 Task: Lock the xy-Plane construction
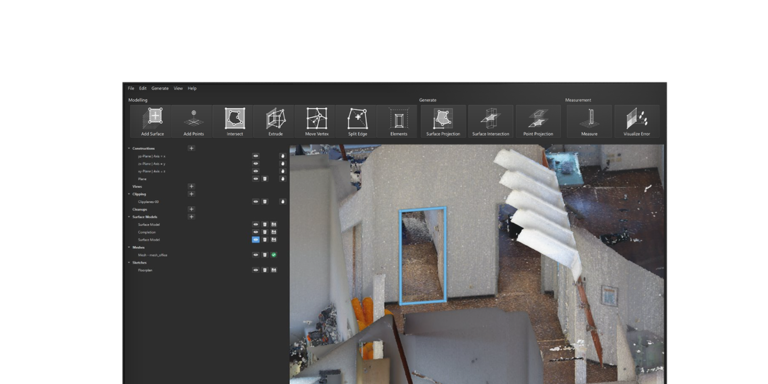(283, 171)
